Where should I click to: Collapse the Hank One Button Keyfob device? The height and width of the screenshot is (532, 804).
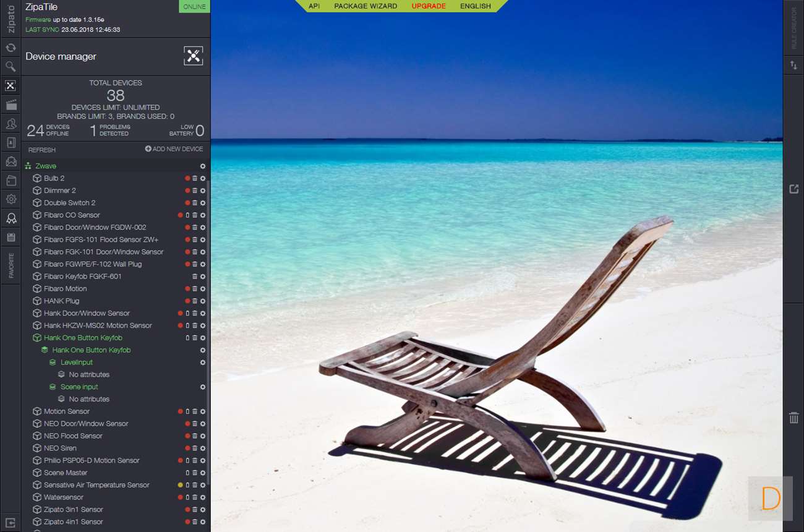tap(37, 338)
